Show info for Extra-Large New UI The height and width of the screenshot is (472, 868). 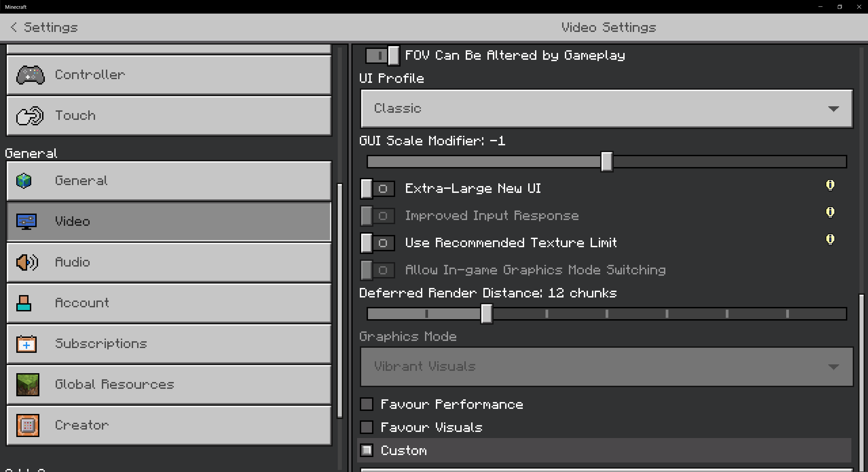coord(830,185)
